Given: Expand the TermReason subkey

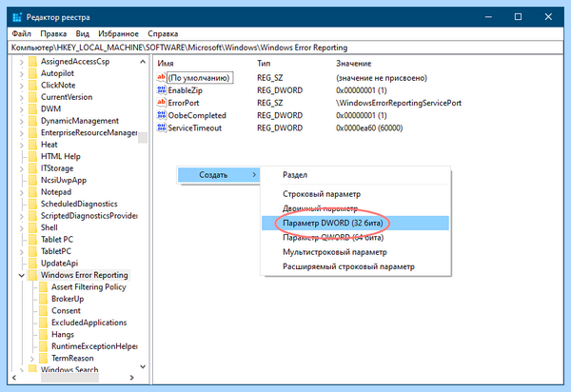Looking at the screenshot, I should tap(32, 359).
